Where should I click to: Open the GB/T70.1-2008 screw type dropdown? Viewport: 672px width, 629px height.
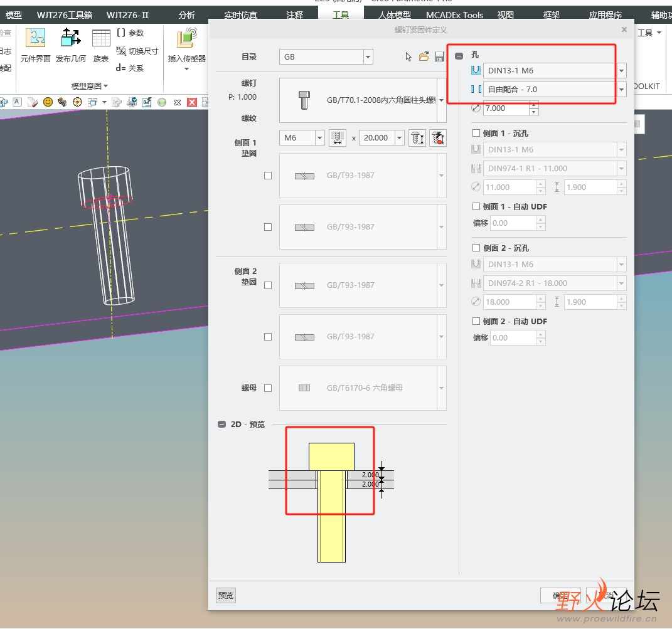point(442,100)
